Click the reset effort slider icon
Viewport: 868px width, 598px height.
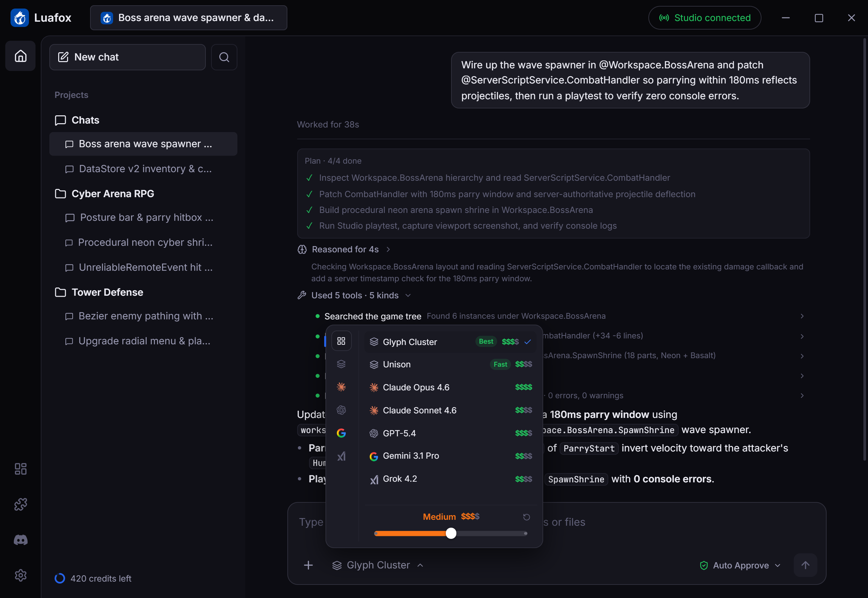pyautogui.click(x=526, y=517)
